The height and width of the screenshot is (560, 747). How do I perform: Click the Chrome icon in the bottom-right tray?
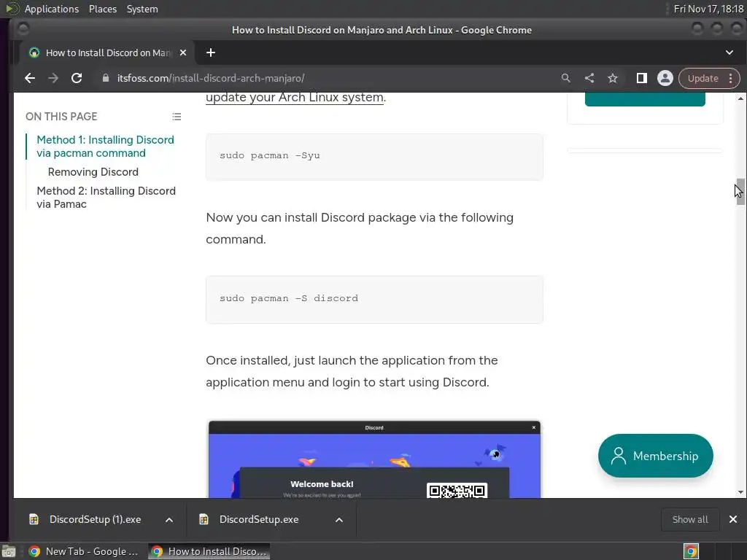(x=691, y=551)
